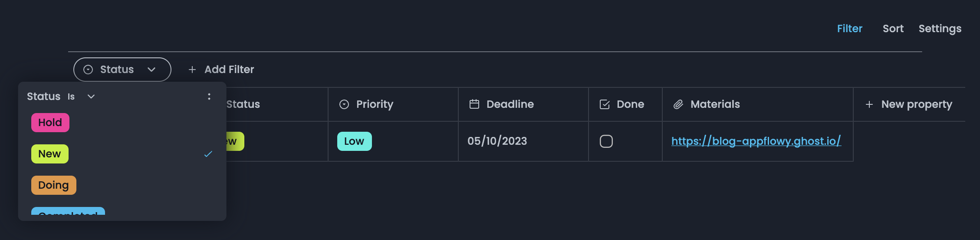Choose the Doing status tag
Viewport: 980px width, 240px height.
[54, 185]
